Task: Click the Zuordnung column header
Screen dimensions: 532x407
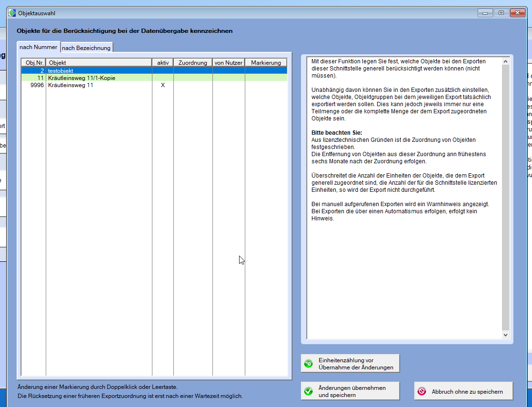Action: (x=192, y=62)
